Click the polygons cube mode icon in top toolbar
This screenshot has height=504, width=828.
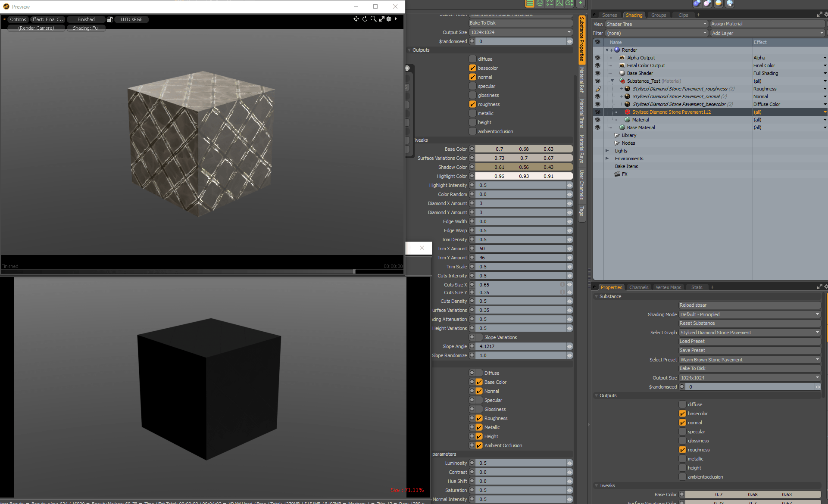[x=540, y=3]
